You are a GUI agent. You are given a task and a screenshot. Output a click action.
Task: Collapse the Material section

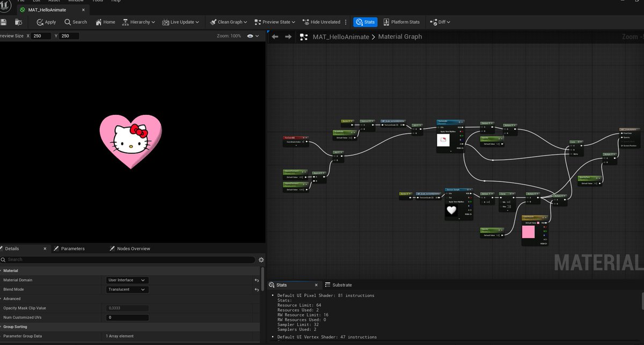point(1,271)
